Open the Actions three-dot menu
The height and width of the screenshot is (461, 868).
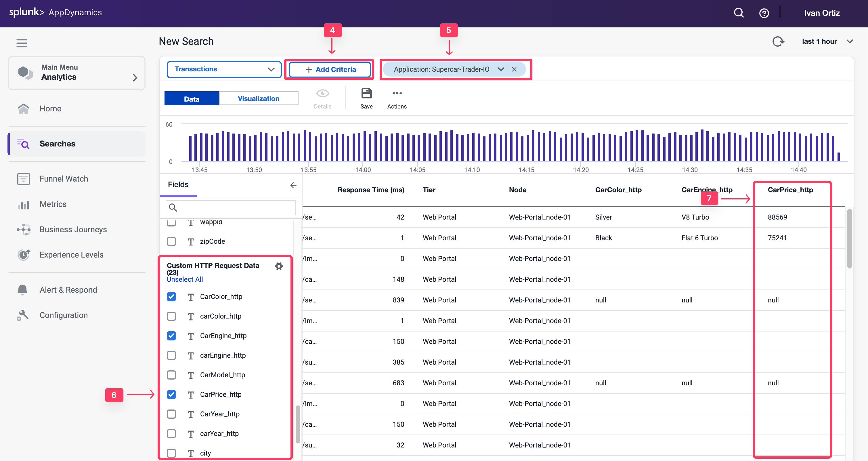pos(397,94)
